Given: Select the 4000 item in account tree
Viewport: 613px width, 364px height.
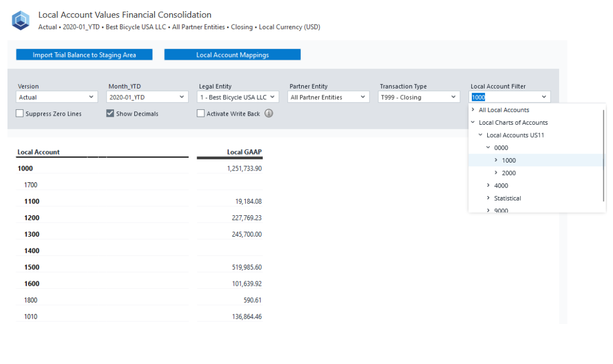Looking at the screenshot, I should [501, 185].
